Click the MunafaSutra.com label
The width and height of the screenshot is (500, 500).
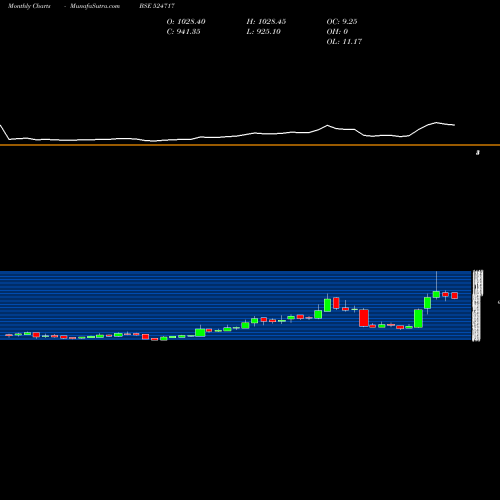pyautogui.click(x=95, y=6)
